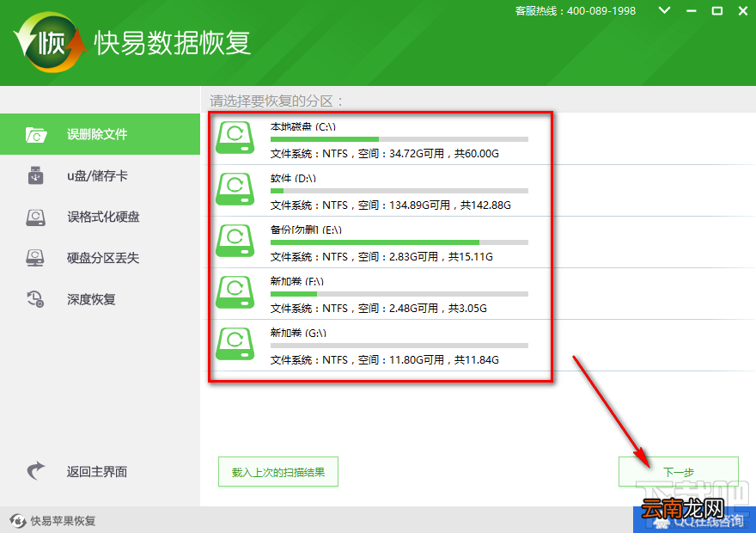The width and height of the screenshot is (756, 533).
Task: Open the 误删除文件 recovery mode
Action: tap(100, 134)
